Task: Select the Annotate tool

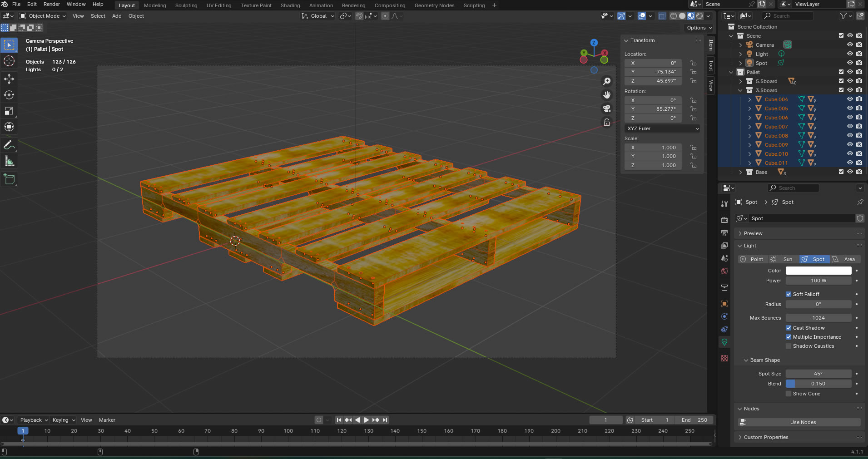Action: click(x=9, y=145)
